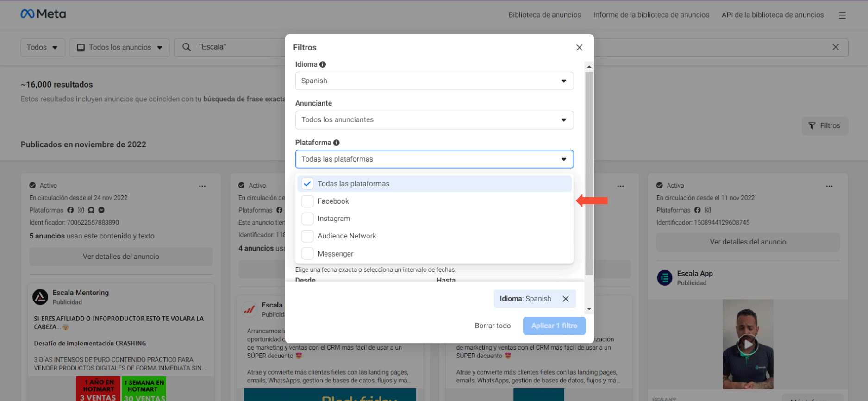Click the Escala Mentoring profile avatar
The width and height of the screenshot is (868, 401).
click(40, 297)
